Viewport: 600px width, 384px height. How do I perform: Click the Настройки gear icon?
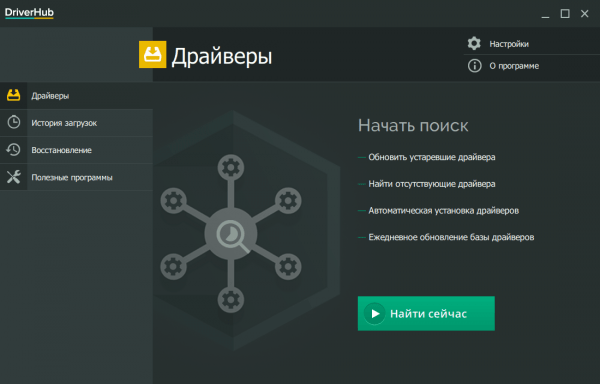[474, 43]
